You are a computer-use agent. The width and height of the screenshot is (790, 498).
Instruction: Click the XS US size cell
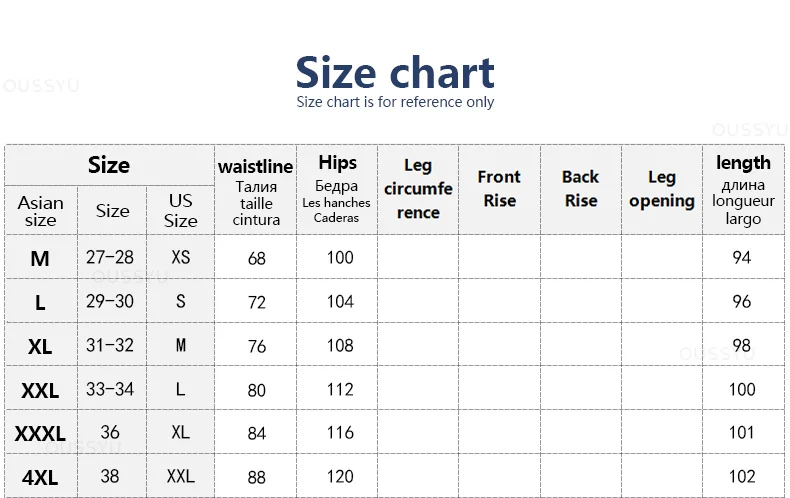[x=180, y=257]
